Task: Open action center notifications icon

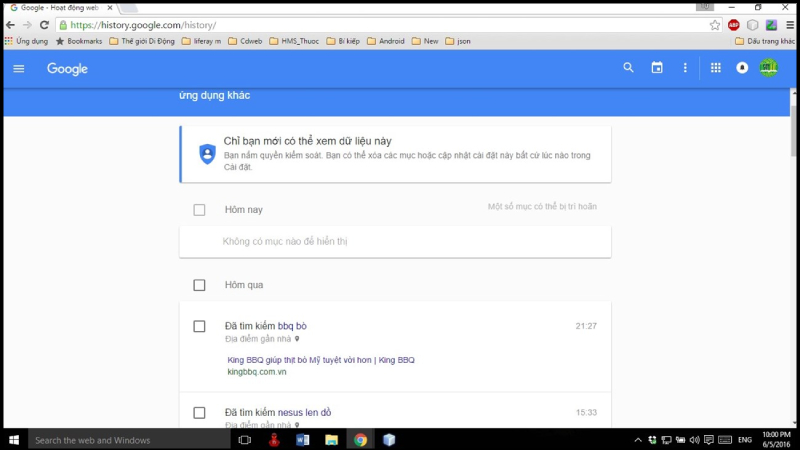Action: pos(709,440)
